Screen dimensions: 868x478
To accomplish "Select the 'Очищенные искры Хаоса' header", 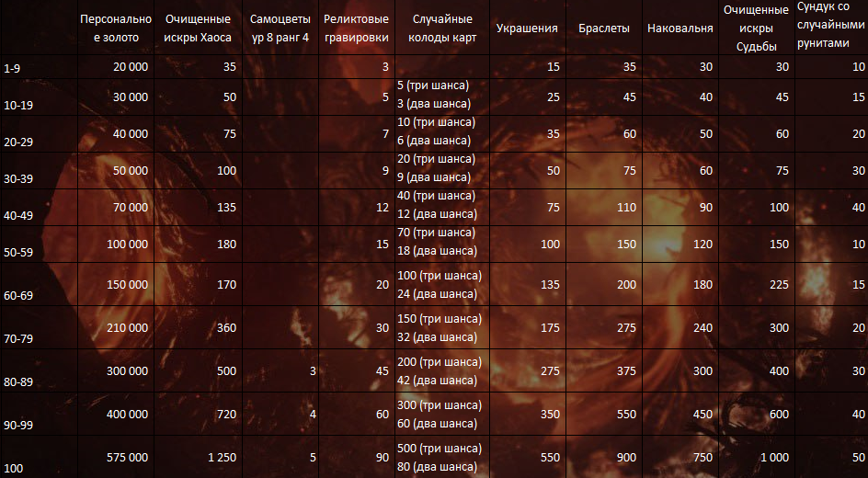I will click(198, 28).
